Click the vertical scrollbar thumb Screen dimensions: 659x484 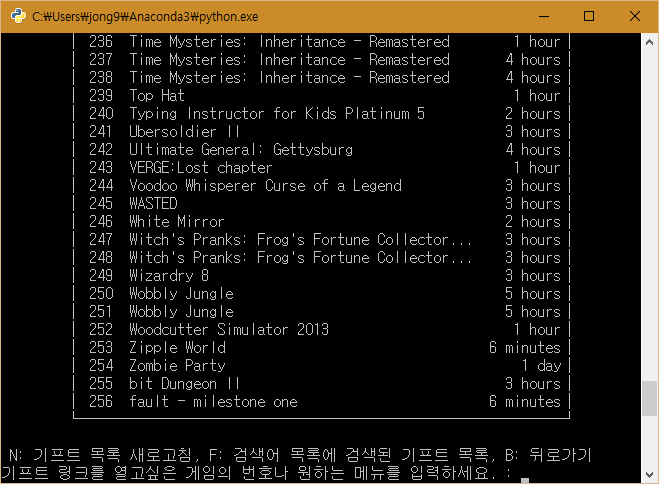pyautogui.click(x=649, y=398)
